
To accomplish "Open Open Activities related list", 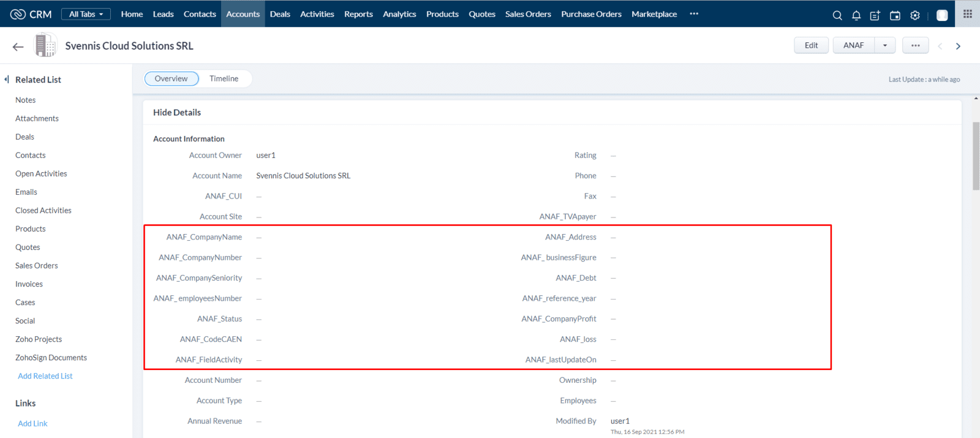I will [41, 173].
